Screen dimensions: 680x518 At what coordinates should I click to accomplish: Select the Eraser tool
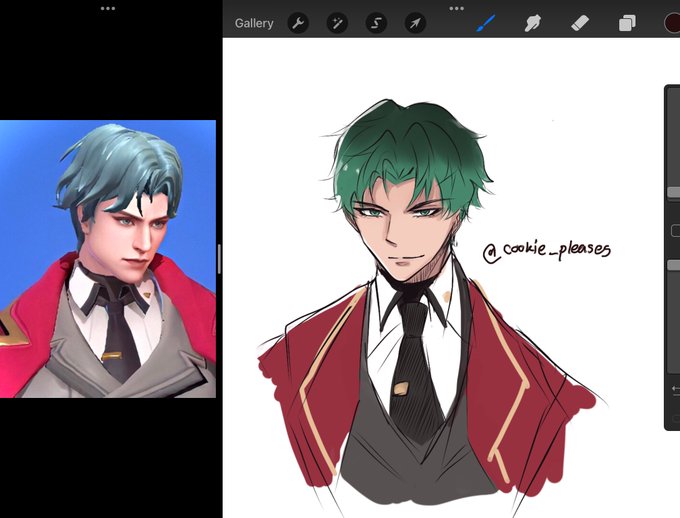(580, 23)
